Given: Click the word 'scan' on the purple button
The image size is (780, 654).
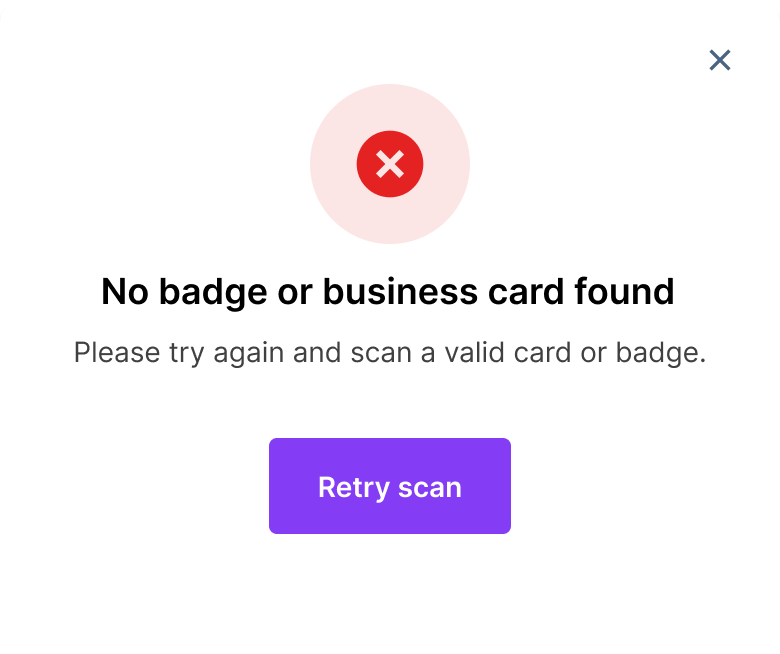Looking at the screenshot, I should coord(430,487).
